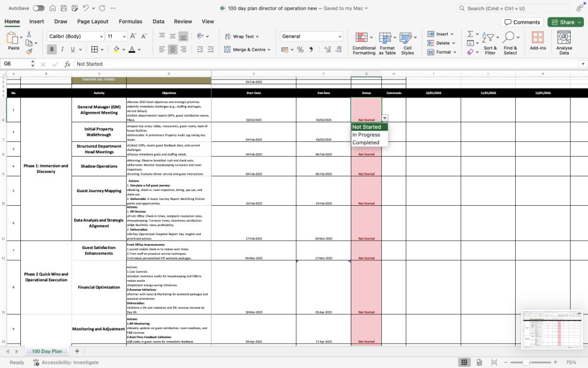588x368 pixels.
Task: Click the Percent Style icon
Action: pos(300,50)
